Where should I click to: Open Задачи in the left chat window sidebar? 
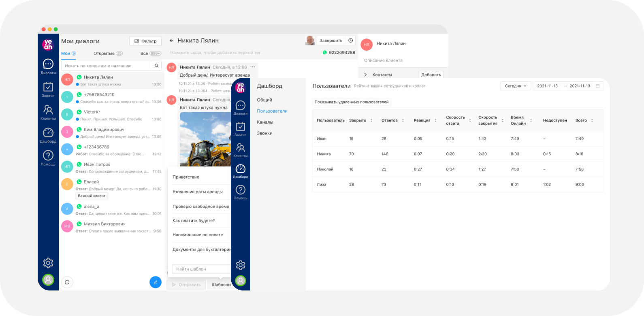pos(48,90)
